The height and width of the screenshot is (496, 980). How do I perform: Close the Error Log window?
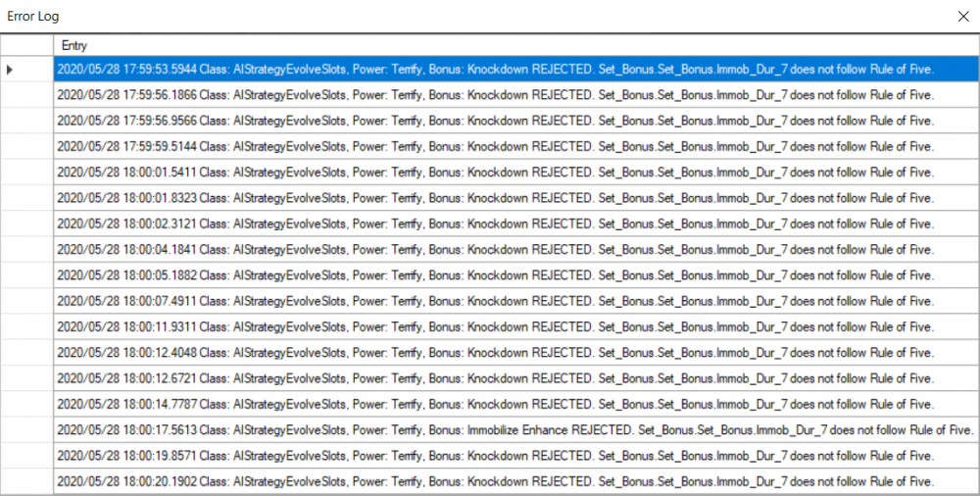click(962, 17)
